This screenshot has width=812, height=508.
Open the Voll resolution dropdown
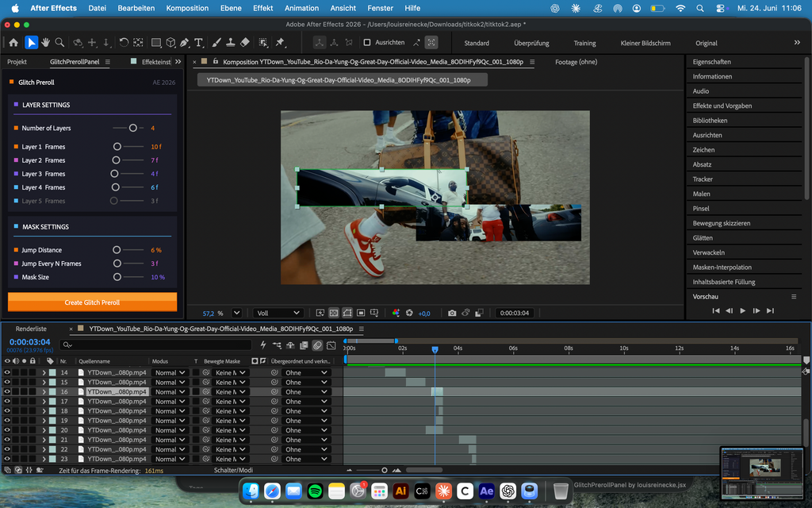click(278, 313)
